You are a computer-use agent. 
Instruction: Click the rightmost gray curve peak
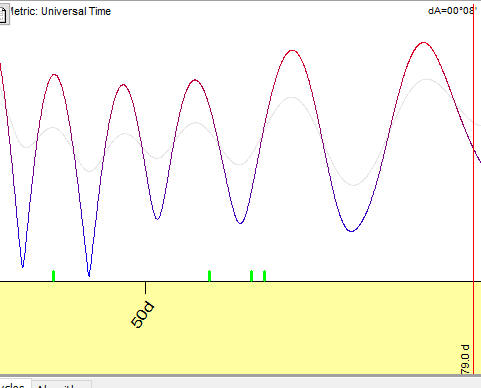427,79
